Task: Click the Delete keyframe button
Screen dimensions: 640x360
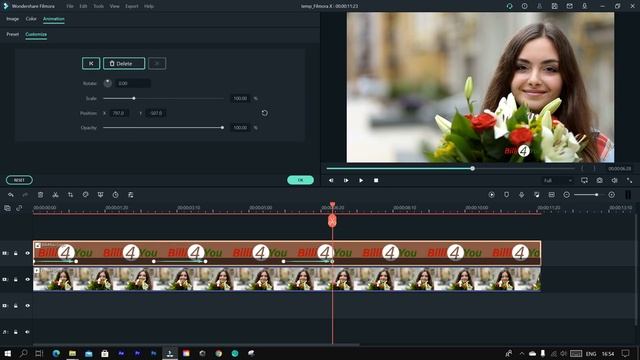Action: [x=124, y=64]
